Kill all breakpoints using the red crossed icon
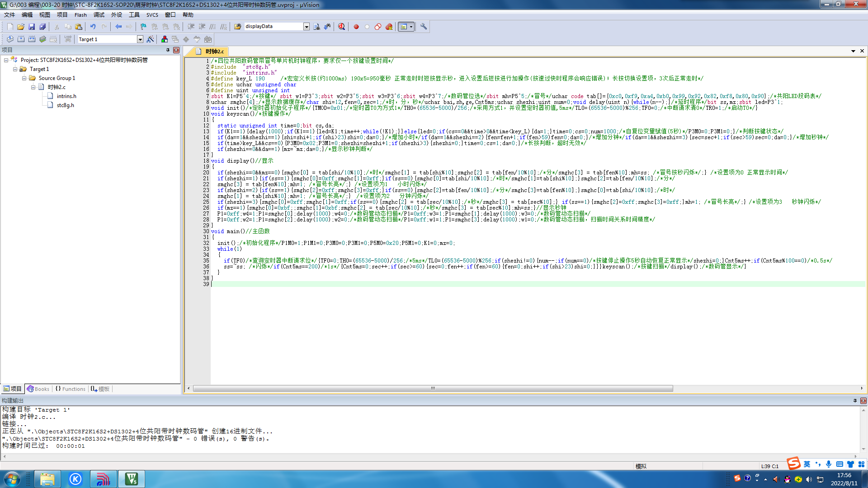Image resolution: width=868 pixels, height=488 pixels. [x=389, y=27]
